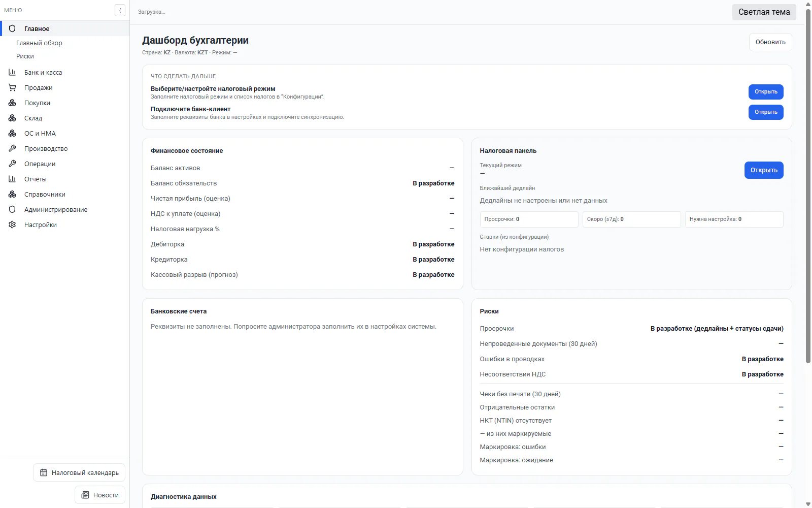Click the 'Загрузка…' status text
The height and width of the screenshot is (508, 812).
pos(151,12)
